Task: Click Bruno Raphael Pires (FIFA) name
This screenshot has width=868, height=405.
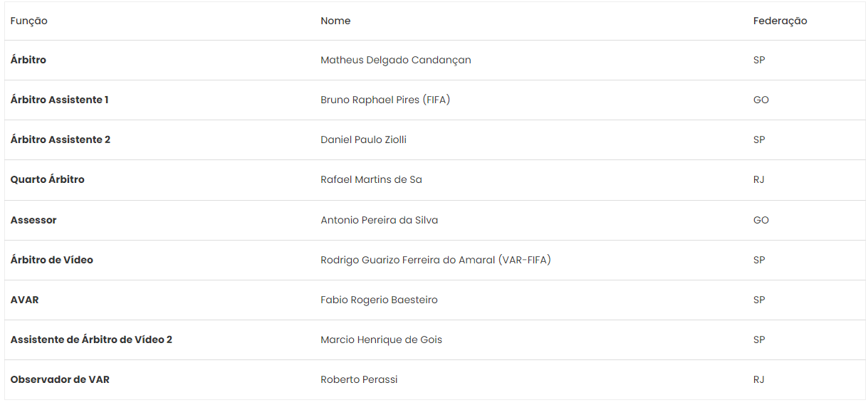Action: pyautogui.click(x=385, y=100)
